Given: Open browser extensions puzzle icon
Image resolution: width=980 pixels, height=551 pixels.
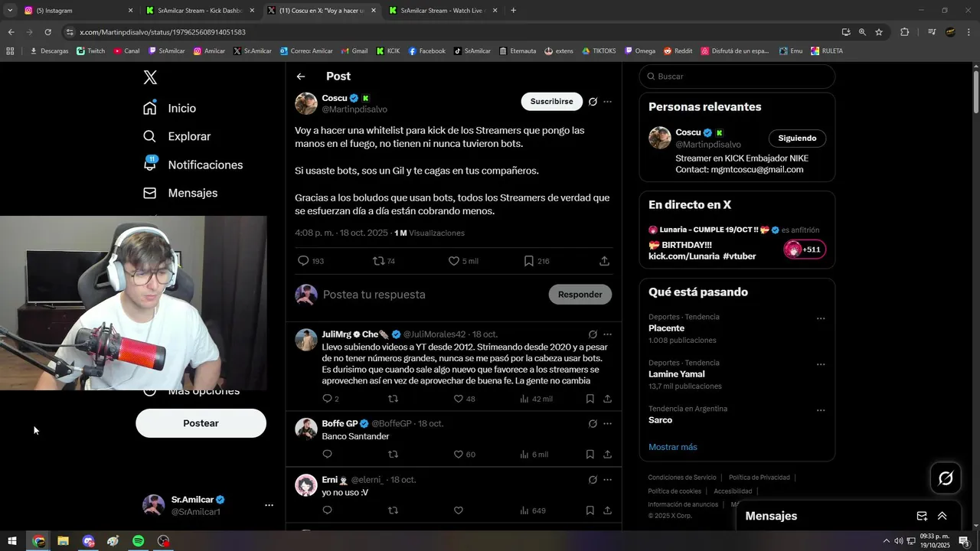Looking at the screenshot, I should click(905, 32).
